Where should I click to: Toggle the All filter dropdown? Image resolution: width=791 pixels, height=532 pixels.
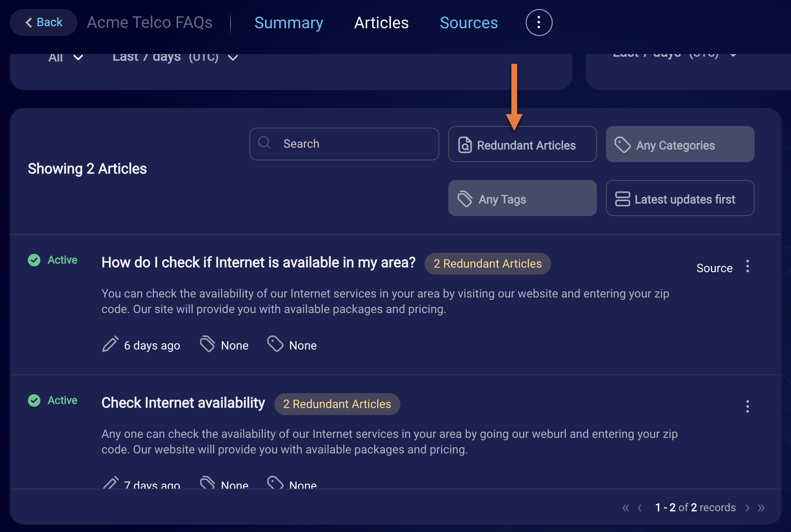(x=63, y=56)
